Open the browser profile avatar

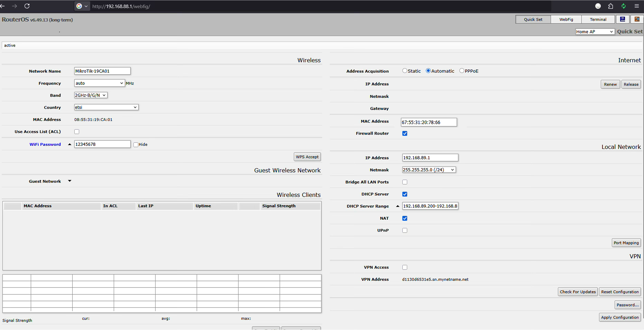[x=598, y=6]
